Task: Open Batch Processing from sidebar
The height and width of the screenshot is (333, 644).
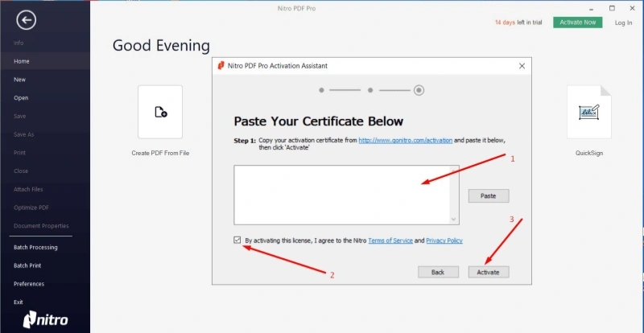Action: pyautogui.click(x=35, y=247)
